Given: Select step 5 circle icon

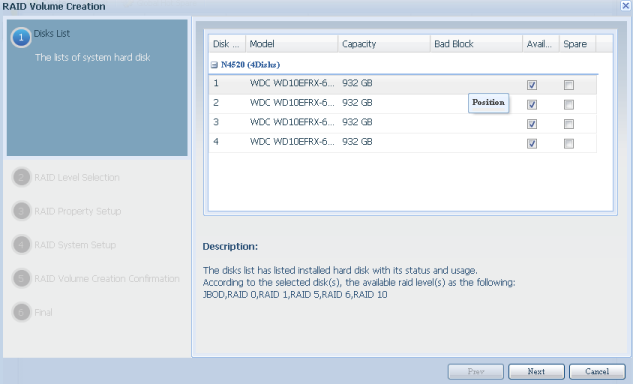Looking at the screenshot, I should point(21,278).
